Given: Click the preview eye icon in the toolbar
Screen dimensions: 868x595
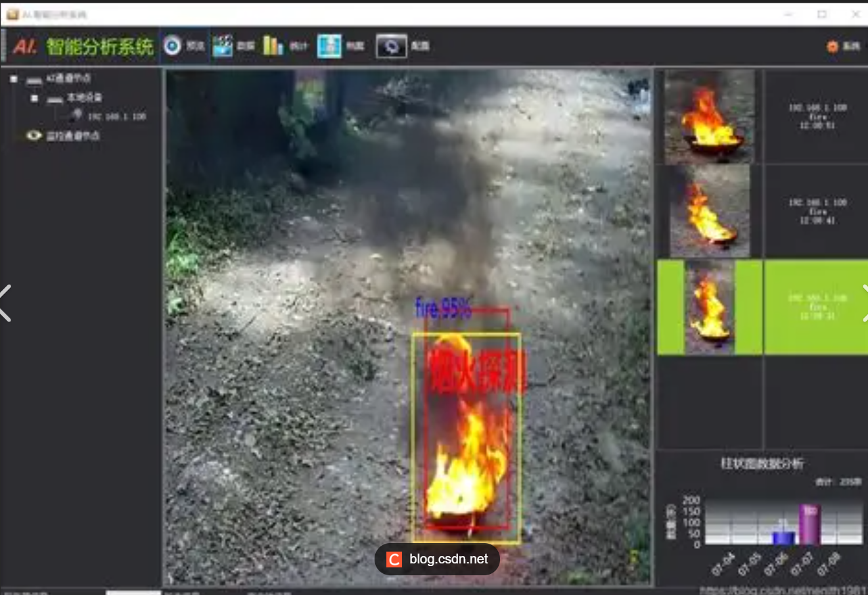Looking at the screenshot, I should click(172, 45).
